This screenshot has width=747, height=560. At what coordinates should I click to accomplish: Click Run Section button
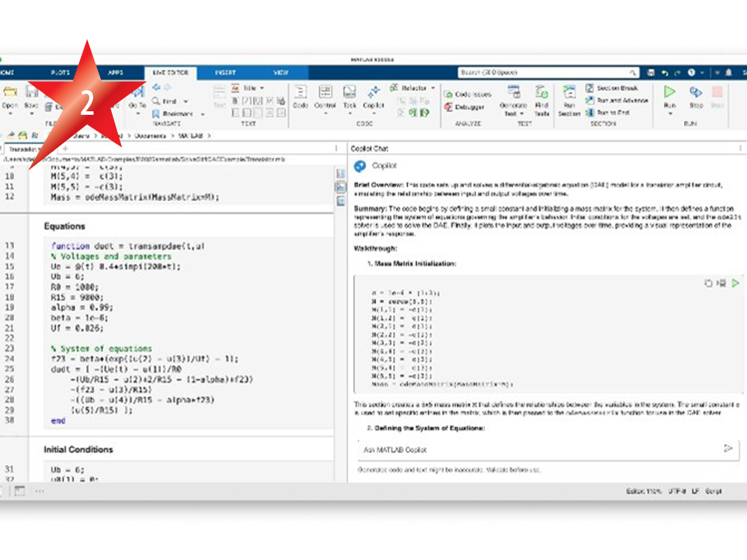pos(569,101)
